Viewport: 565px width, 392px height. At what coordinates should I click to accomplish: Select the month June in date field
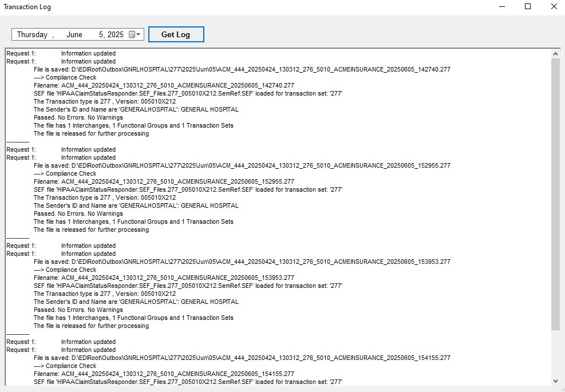(x=74, y=34)
